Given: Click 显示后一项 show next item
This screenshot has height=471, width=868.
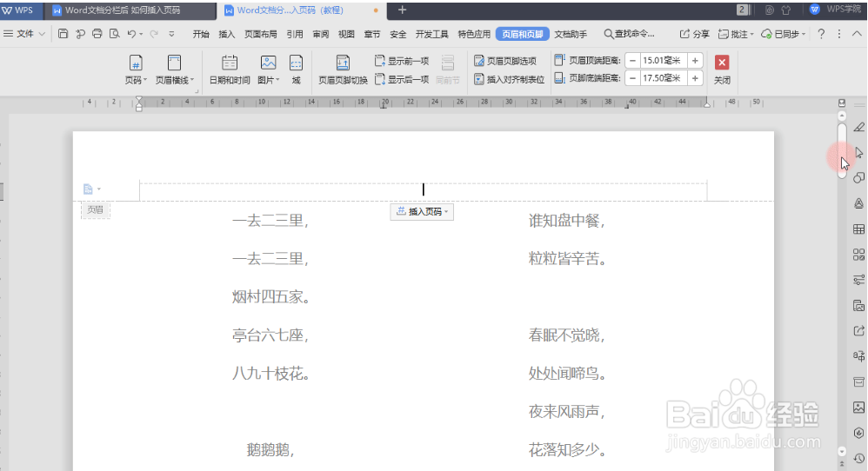Looking at the screenshot, I should tap(402, 79).
